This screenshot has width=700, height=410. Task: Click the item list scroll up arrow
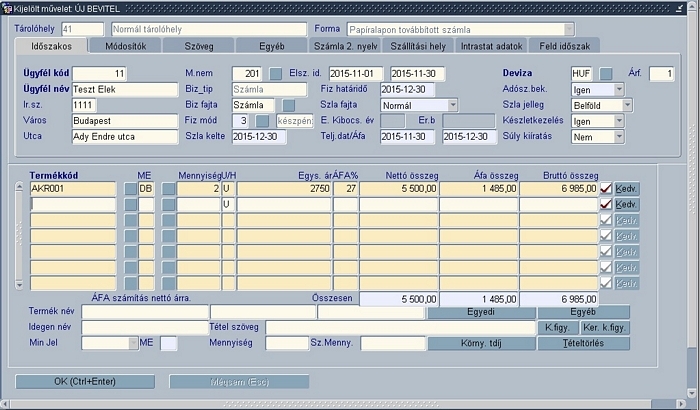pyautogui.click(x=19, y=187)
